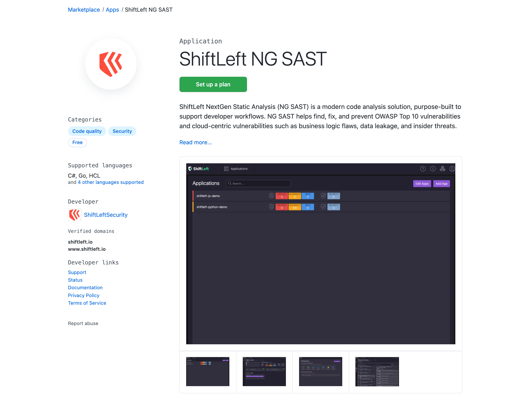The image size is (532, 400).
Task: Click the ShiftLeft logo in dashboard header
Action: click(199, 169)
